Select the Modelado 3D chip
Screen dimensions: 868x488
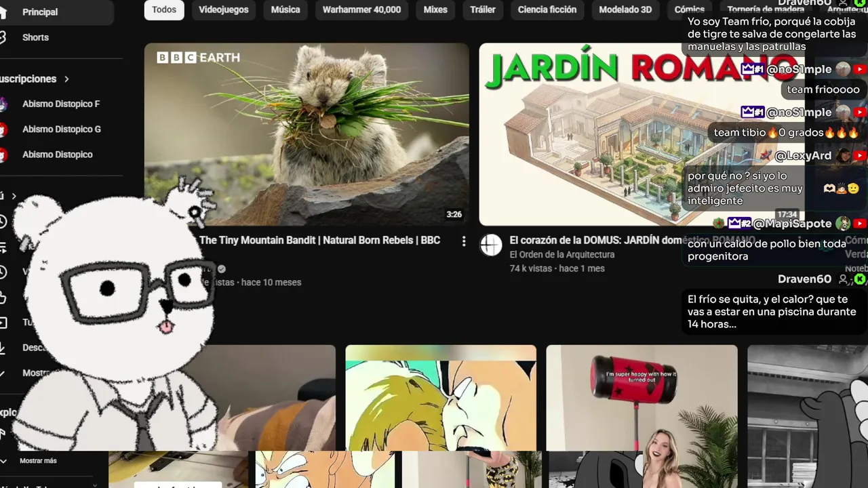(625, 9)
